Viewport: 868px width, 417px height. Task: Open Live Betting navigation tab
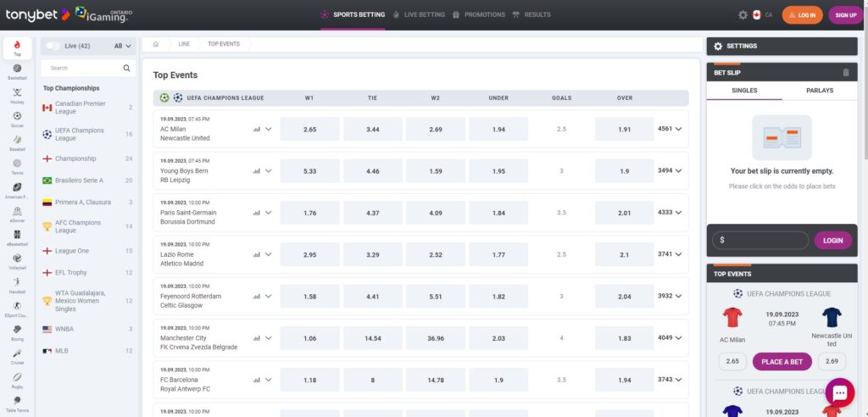(419, 15)
